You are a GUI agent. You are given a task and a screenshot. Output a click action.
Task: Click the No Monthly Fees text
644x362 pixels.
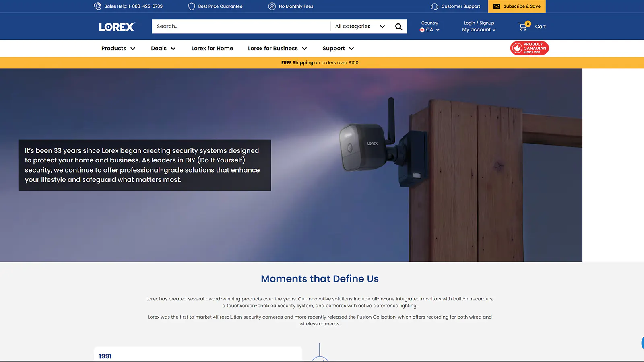(x=296, y=6)
